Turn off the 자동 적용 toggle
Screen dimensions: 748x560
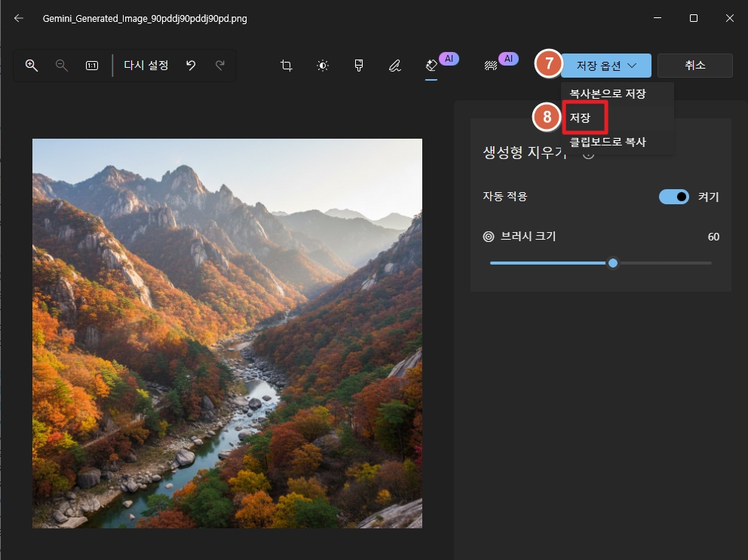pos(673,197)
